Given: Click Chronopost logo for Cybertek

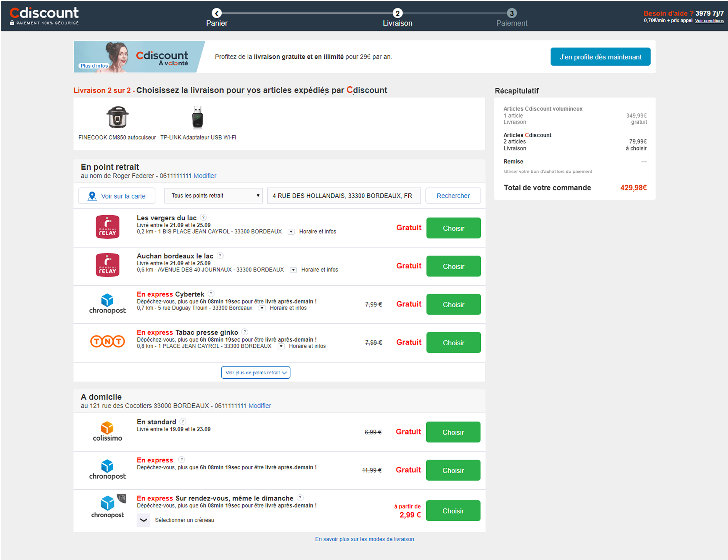Looking at the screenshot, I should [x=107, y=303].
